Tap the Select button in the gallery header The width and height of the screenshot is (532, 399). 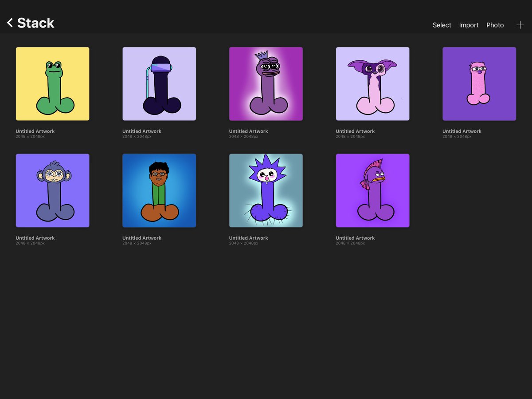(x=442, y=25)
